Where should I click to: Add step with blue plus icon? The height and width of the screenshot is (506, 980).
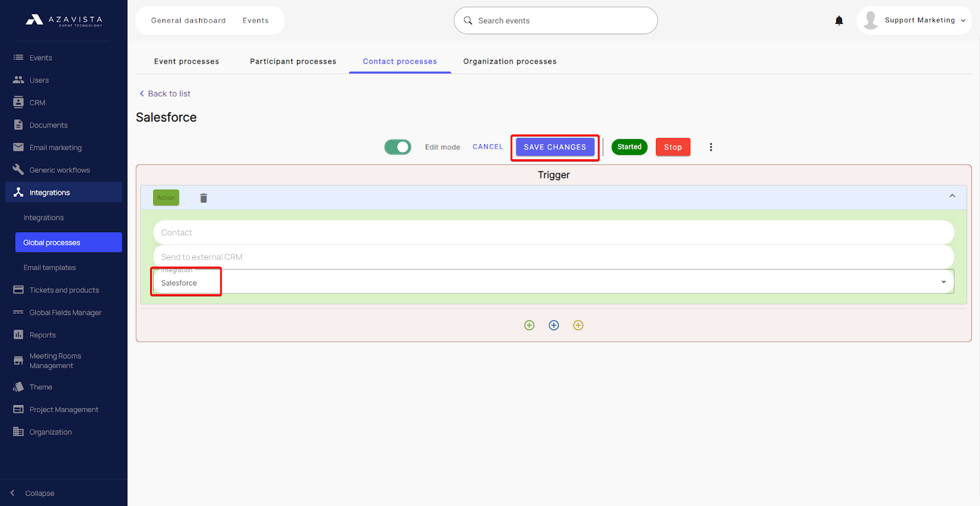(554, 325)
